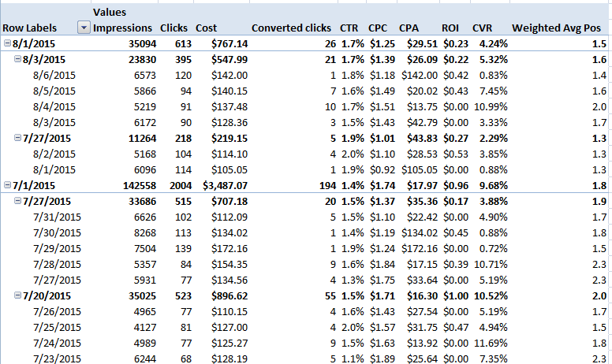The height and width of the screenshot is (364, 612).
Task: Select the cost cell $114.10
Action: (x=229, y=154)
